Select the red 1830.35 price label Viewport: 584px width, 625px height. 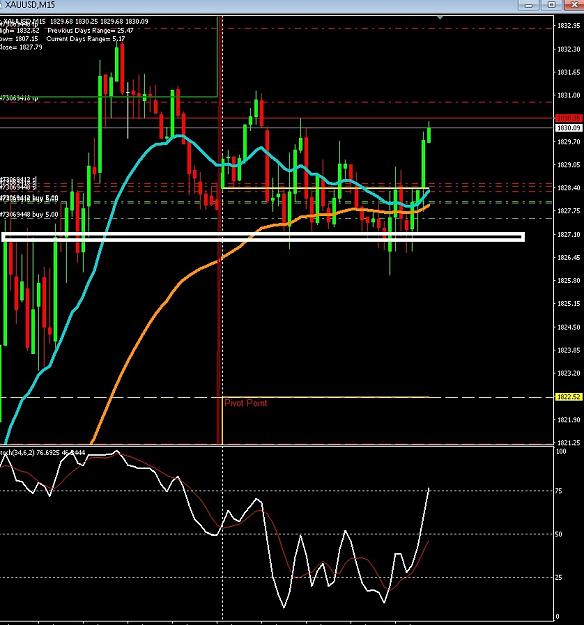568,118
